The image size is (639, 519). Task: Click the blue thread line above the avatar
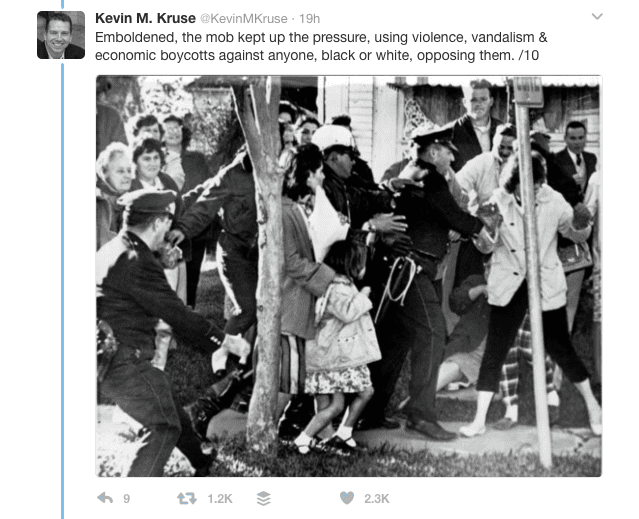(63, 5)
